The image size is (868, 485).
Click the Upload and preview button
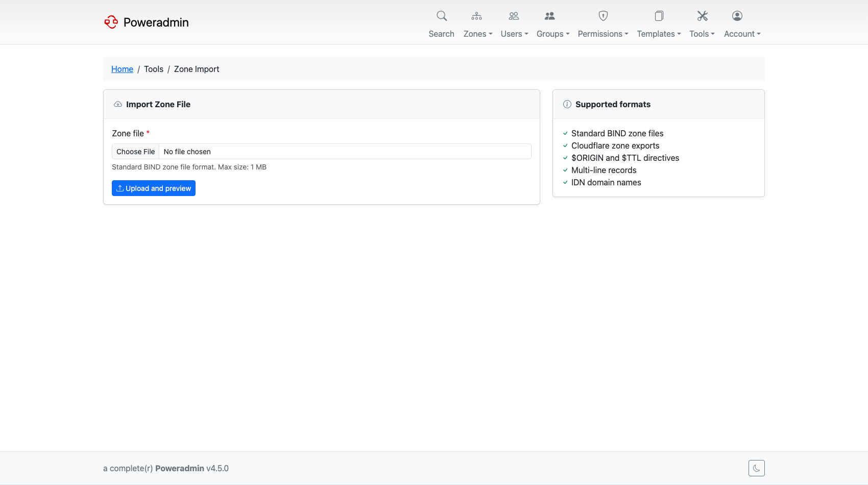[154, 188]
